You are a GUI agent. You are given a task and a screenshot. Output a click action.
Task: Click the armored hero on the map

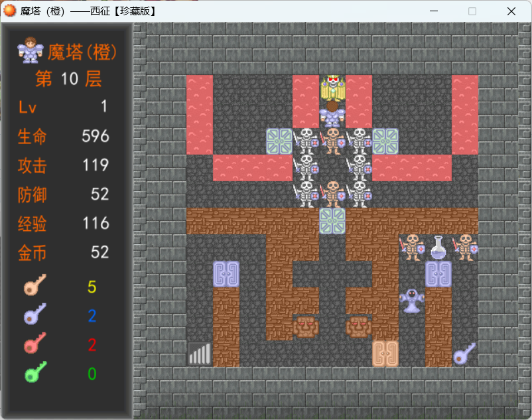(x=332, y=114)
